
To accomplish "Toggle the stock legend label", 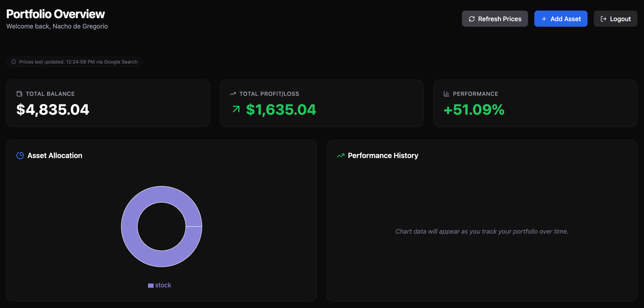I will (163, 285).
